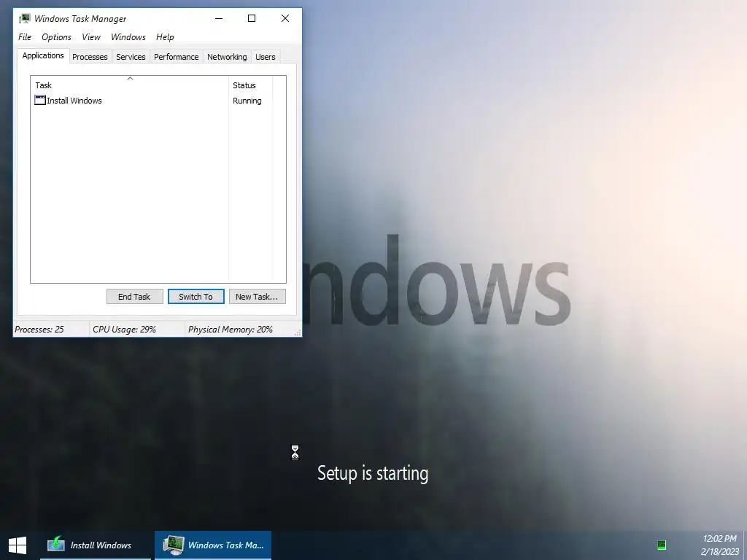Open the View menu
This screenshot has height=560, width=747.
pos(91,37)
